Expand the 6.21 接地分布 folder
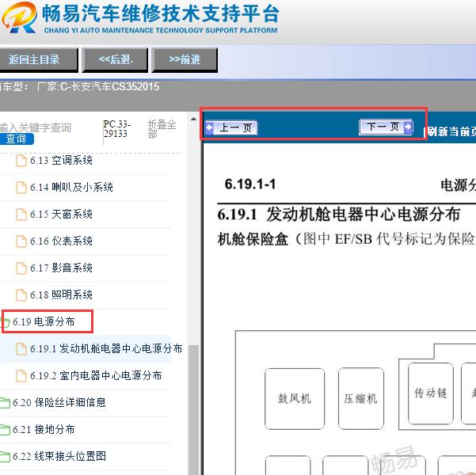476x475 pixels. [x=44, y=429]
